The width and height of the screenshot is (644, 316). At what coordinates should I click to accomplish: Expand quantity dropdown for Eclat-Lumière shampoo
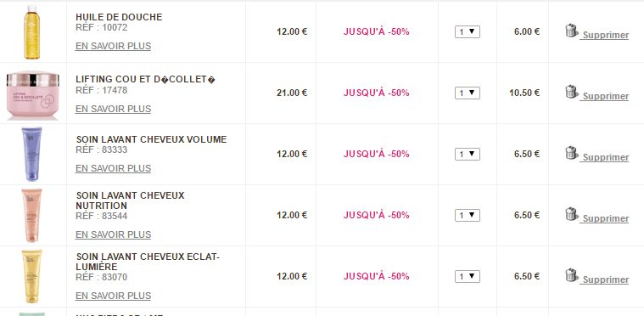[x=468, y=276]
